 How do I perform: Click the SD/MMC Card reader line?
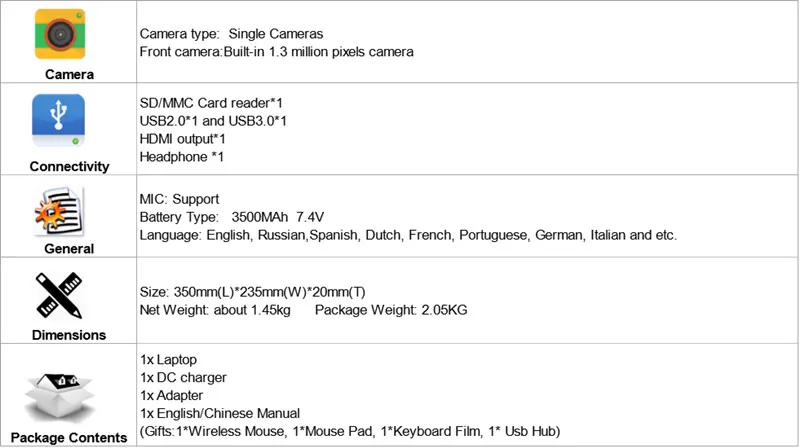click(x=211, y=105)
